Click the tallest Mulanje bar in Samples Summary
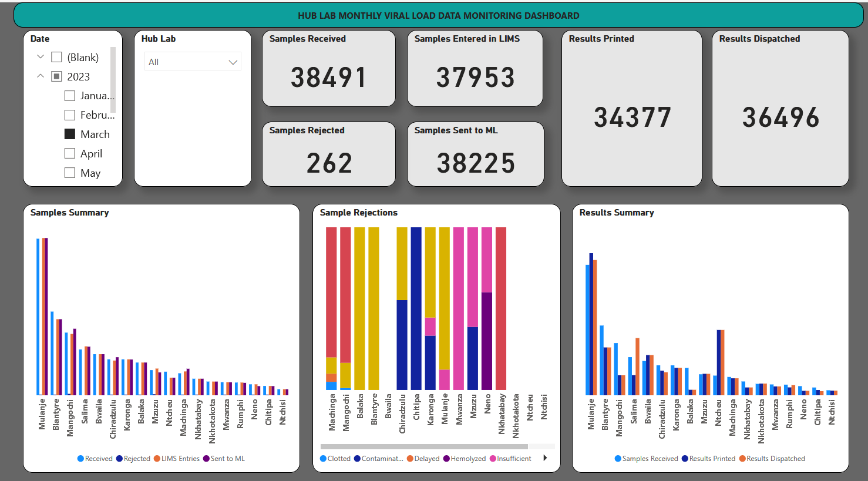This screenshot has width=868, height=481. [x=38, y=317]
